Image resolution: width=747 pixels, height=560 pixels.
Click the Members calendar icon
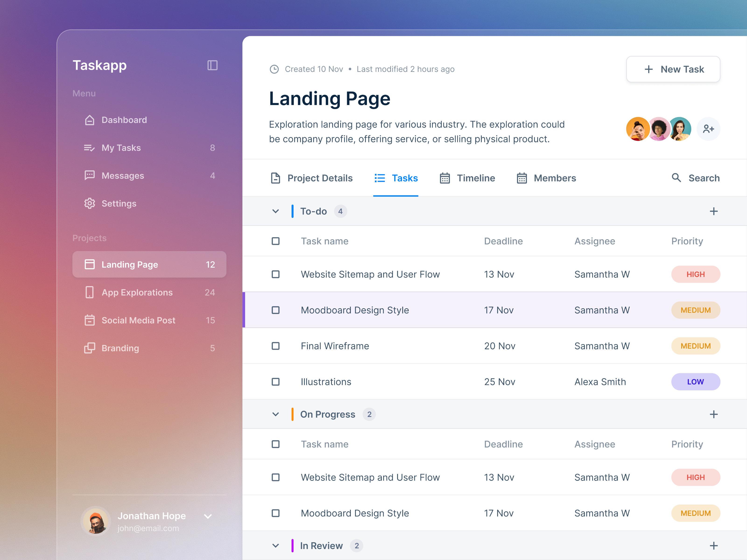(522, 178)
